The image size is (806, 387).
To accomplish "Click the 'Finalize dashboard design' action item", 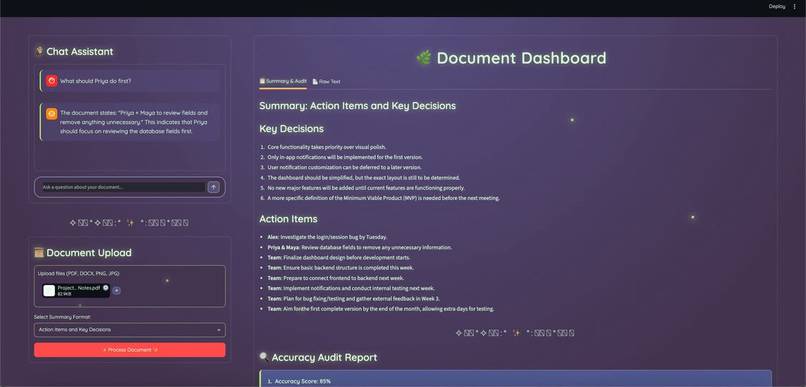I will tap(339, 257).
